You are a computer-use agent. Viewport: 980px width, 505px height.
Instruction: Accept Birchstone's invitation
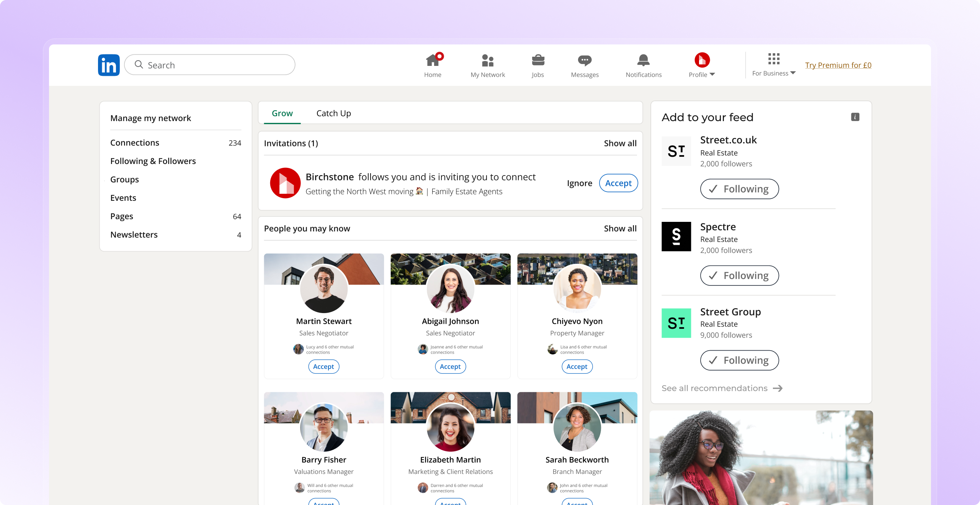point(618,183)
